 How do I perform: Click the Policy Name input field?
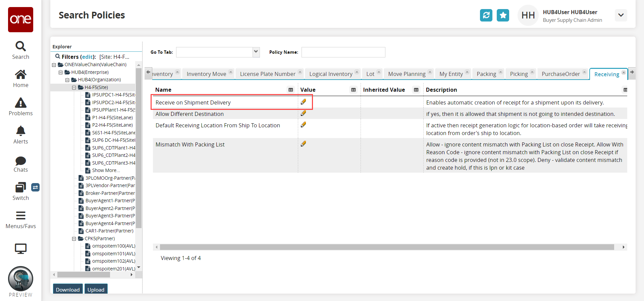pyautogui.click(x=343, y=52)
